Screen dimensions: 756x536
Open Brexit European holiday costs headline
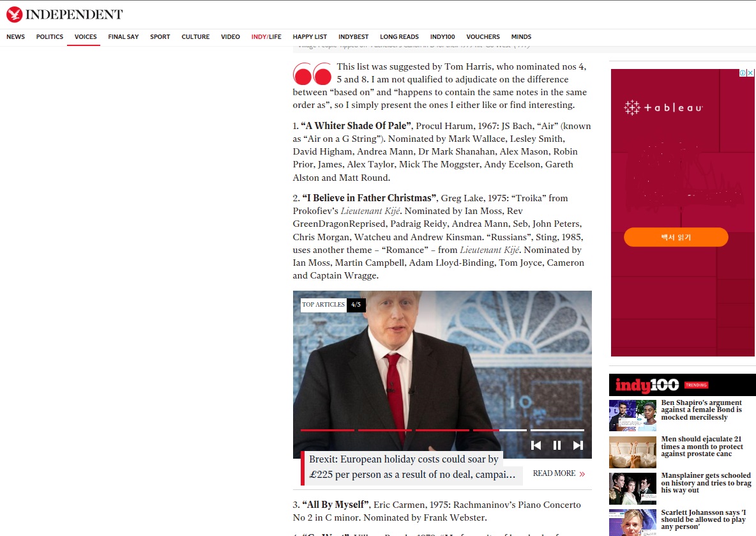412,467
